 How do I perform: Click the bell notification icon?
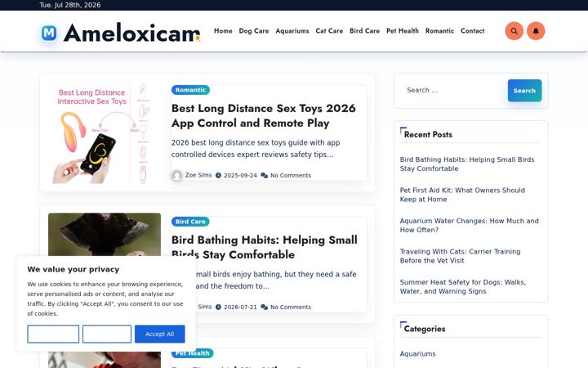click(x=536, y=31)
